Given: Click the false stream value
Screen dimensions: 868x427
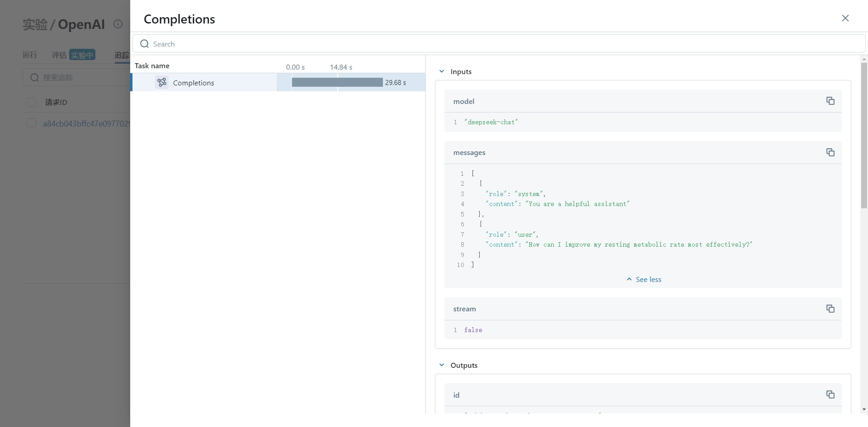Looking at the screenshot, I should tap(473, 330).
